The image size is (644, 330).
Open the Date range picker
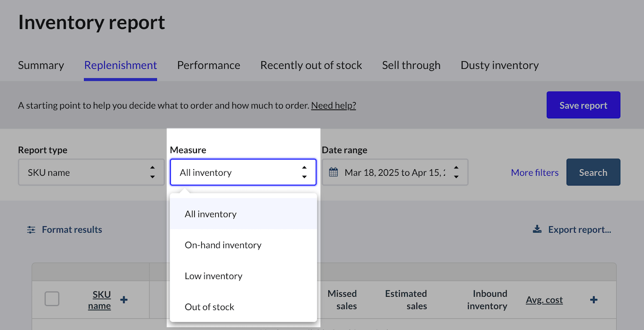pyautogui.click(x=395, y=173)
